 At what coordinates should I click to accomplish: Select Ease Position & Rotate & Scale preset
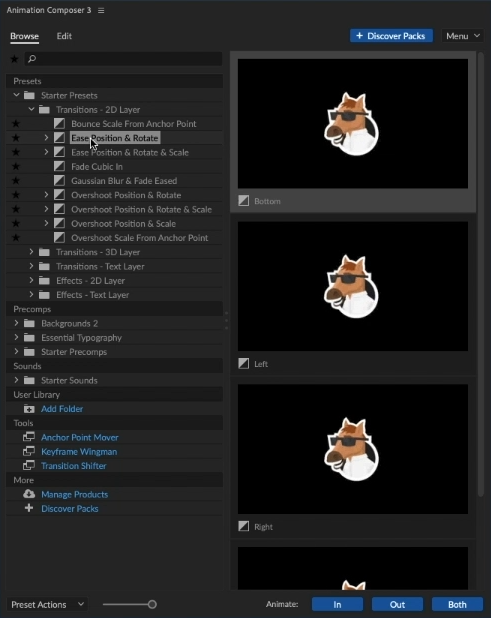(x=130, y=152)
